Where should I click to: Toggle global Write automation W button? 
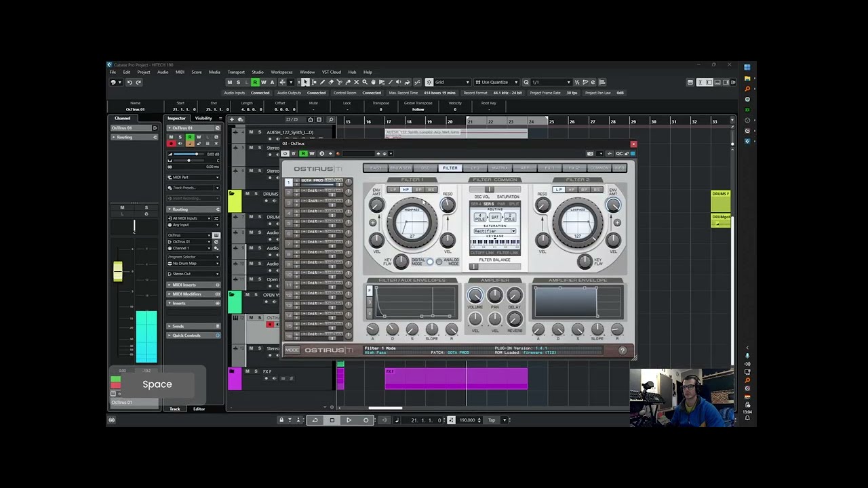click(x=264, y=82)
